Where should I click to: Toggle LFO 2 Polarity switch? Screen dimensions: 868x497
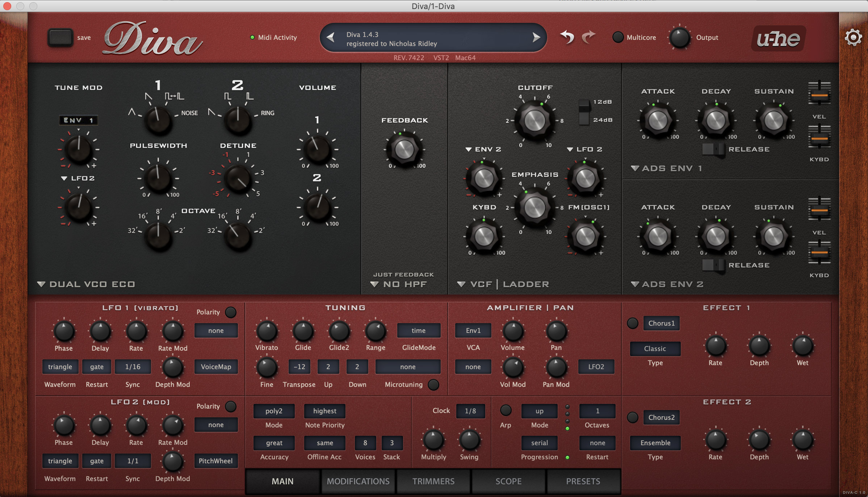(231, 406)
